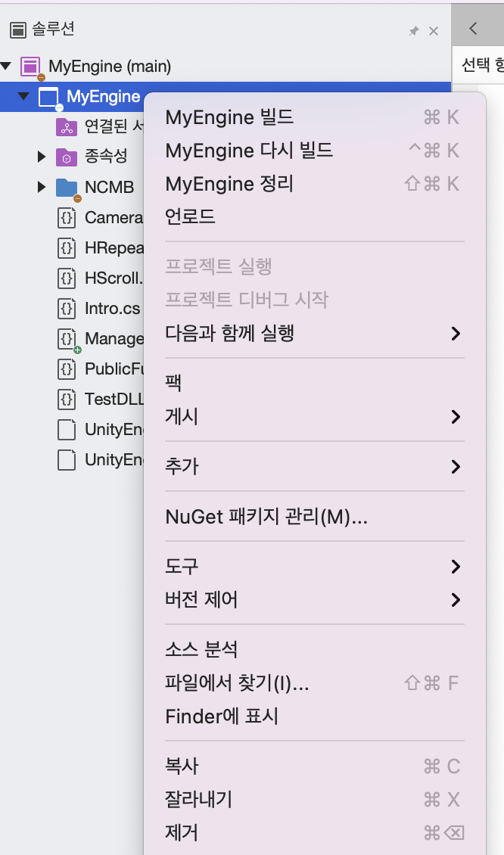Open the 버전 제어 submenu arrow
Viewport: 504px width, 855px height.
click(x=456, y=600)
